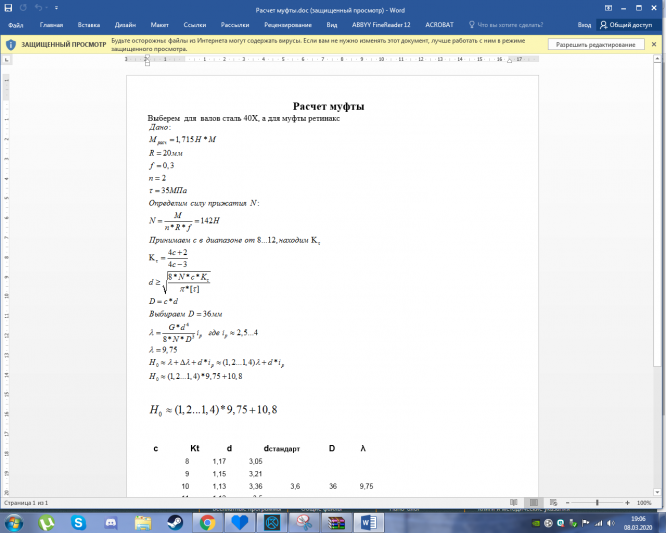The image size is (666, 533).
Task: Click table cell value 3,21
Action: click(x=256, y=474)
